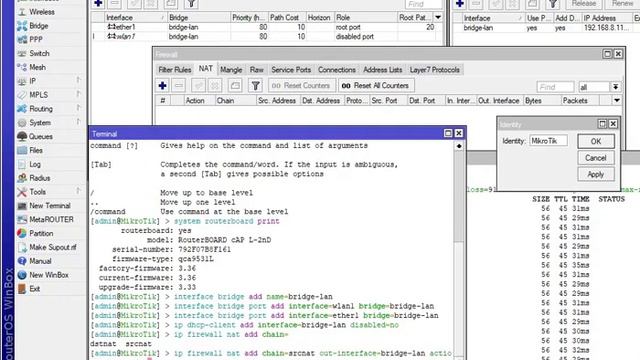Click the Identity text field
This screenshot has width=640, height=360.
pyautogui.click(x=549, y=141)
